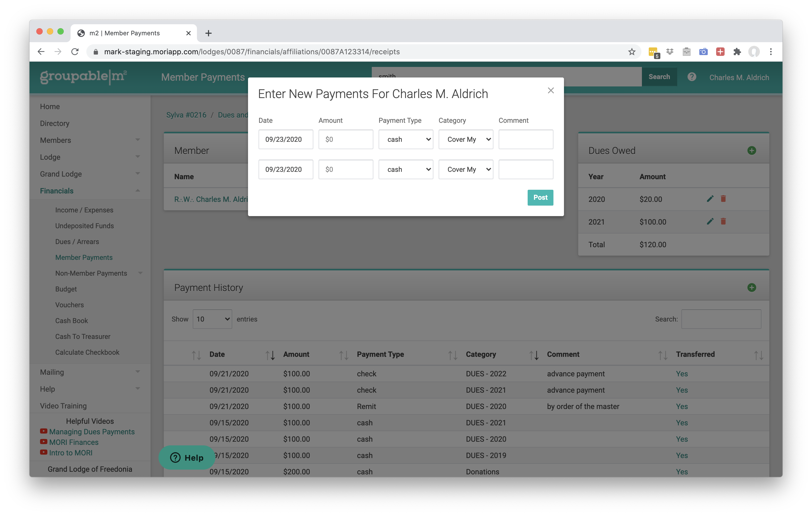Viewport: 812px width, 516px height.
Task: Expand the Help sidebar menu
Action: 90,389
